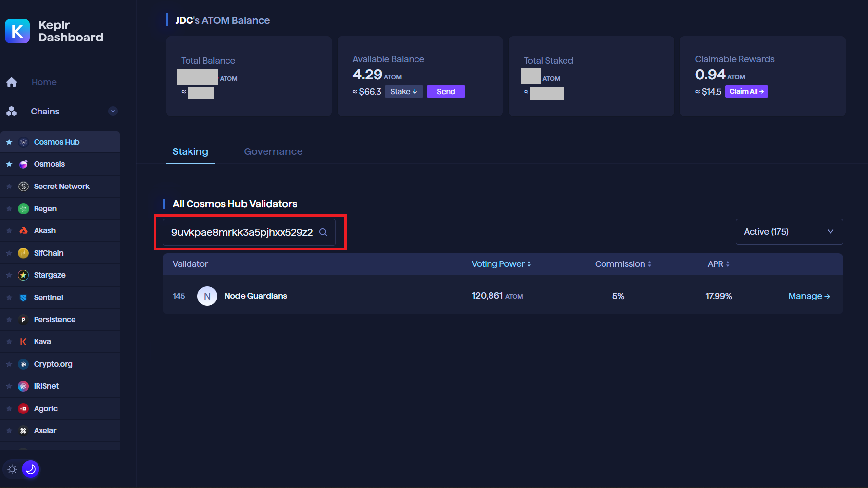Sort validators by APR
This screenshot has height=488, width=868.
click(x=718, y=264)
